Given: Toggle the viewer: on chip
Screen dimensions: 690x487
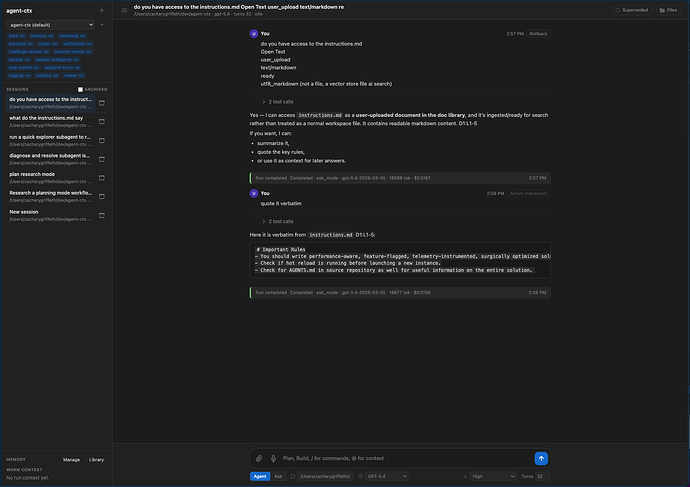Looking at the screenshot, I should [74, 75].
